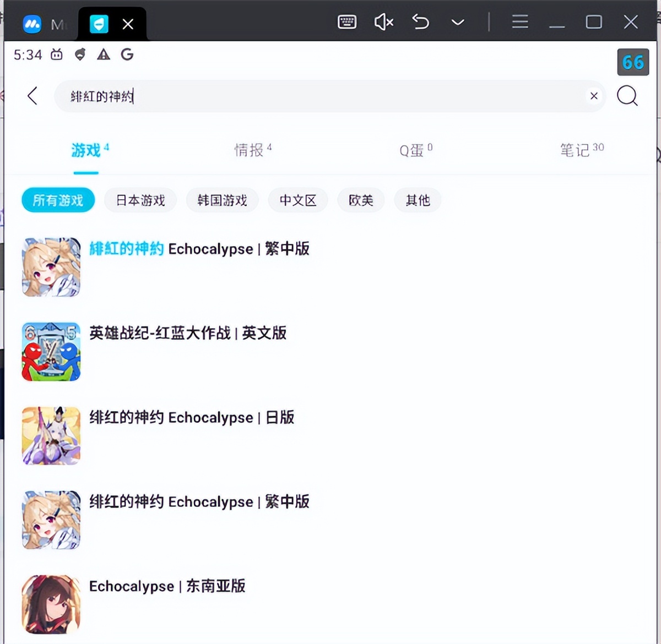Click the triangle warning icon in the status bar
Viewport: 661px width, 644px height.
(x=104, y=54)
